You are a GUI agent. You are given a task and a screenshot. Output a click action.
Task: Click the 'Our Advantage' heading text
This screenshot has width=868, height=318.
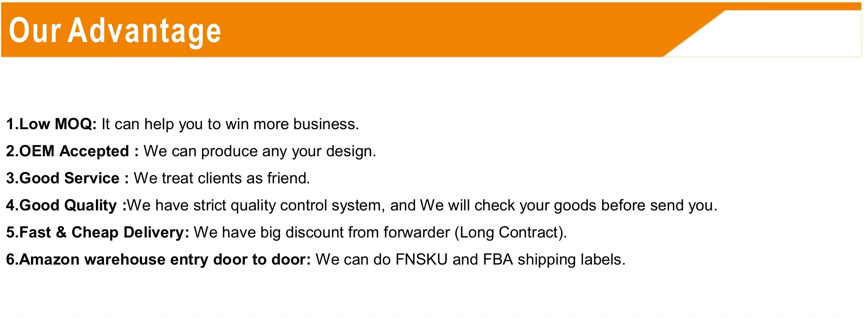(x=115, y=31)
